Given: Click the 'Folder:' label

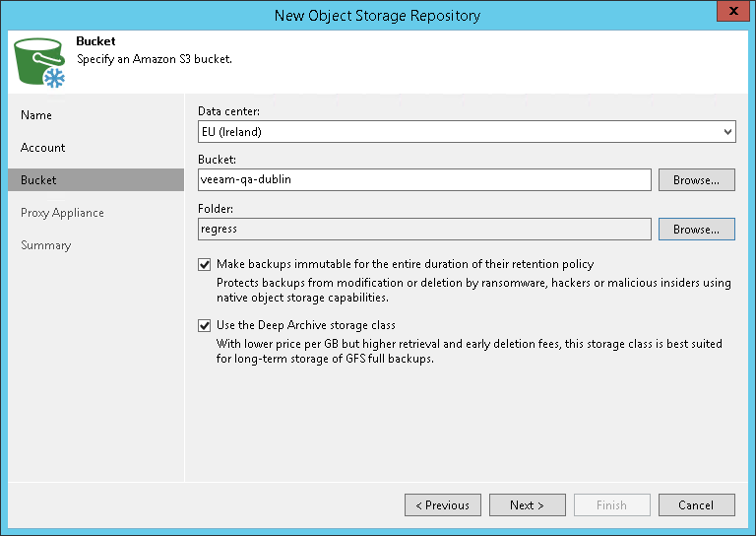Looking at the screenshot, I should click(216, 209).
